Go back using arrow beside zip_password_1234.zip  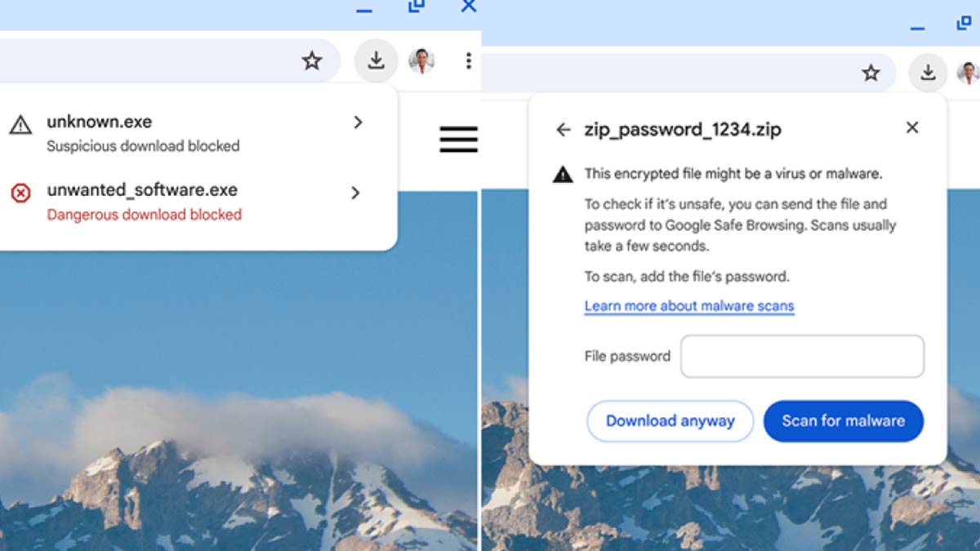click(563, 129)
